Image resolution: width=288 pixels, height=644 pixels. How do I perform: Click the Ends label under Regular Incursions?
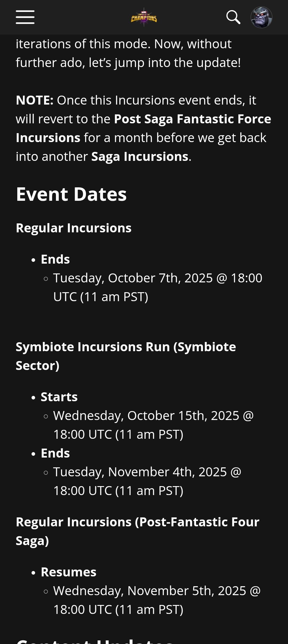point(55,259)
